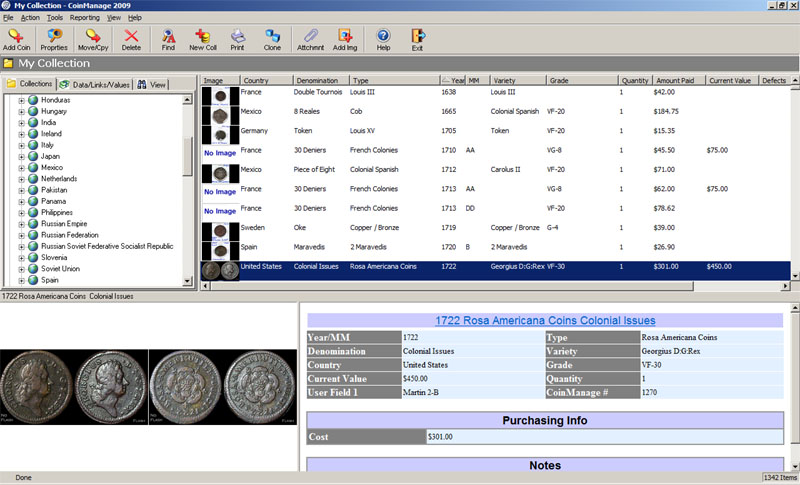The image size is (800, 485).
Task: Sort by the Current Value column header
Action: tap(732, 81)
